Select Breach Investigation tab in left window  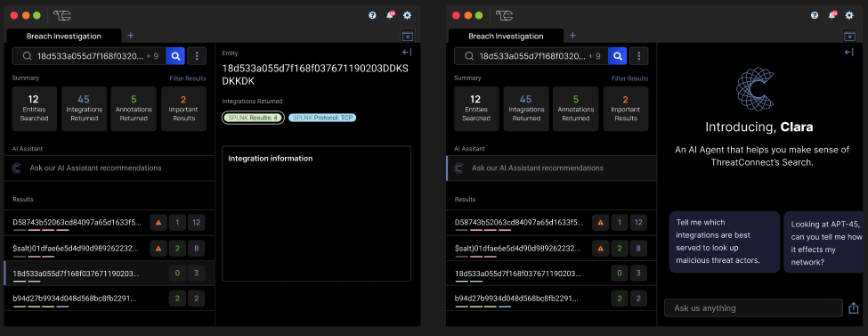(x=64, y=36)
